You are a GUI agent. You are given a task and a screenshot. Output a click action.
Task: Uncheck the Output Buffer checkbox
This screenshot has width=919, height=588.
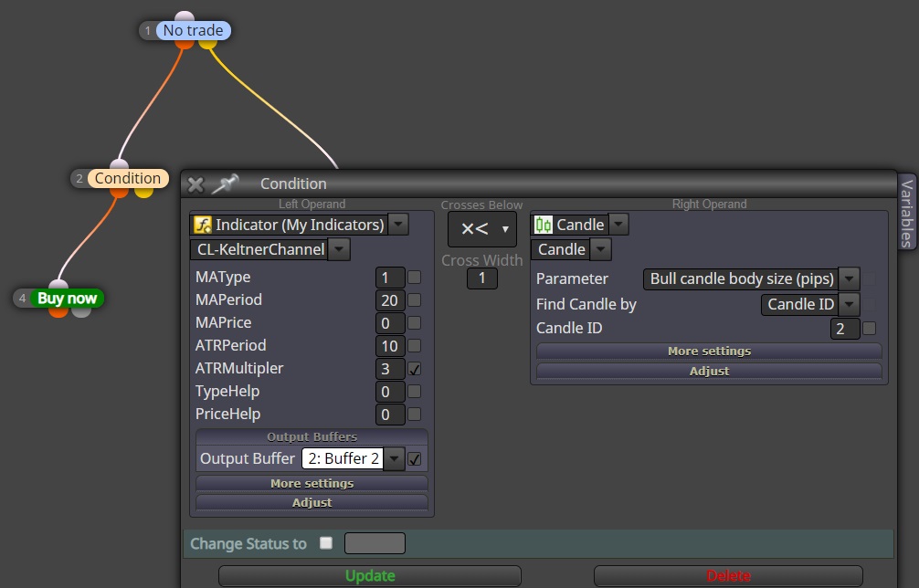click(415, 459)
